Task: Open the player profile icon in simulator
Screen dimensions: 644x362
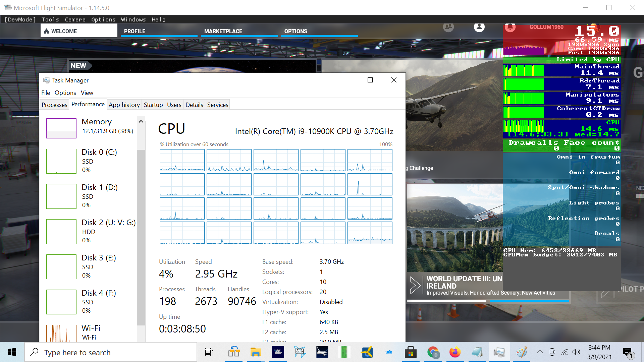Action: click(x=479, y=27)
